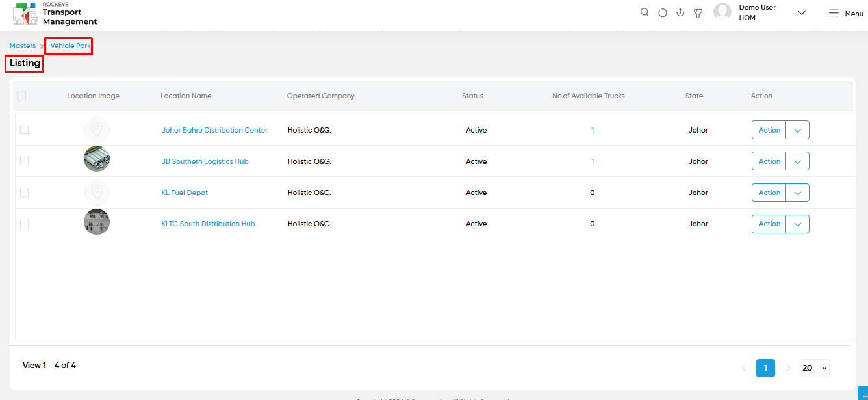Click available trucks count for Johor Bahru Distribution Center
868x400 pixels.
(593, 130)
